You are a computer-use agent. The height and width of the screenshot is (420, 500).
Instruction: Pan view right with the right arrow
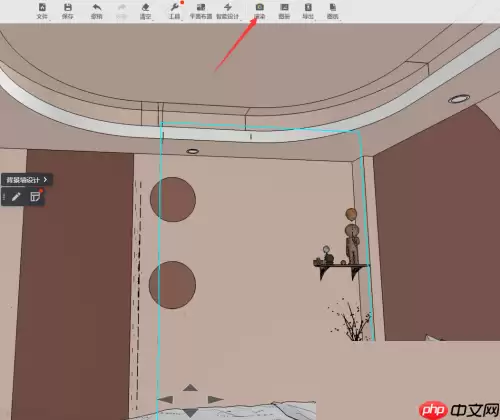tap(215, 399)
